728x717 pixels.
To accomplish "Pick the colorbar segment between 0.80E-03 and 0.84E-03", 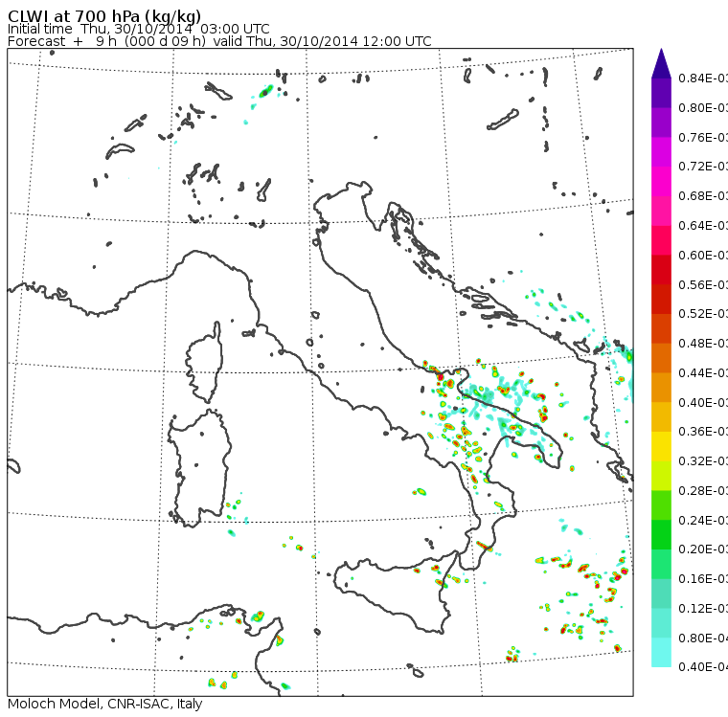I will tap(661, 93).
